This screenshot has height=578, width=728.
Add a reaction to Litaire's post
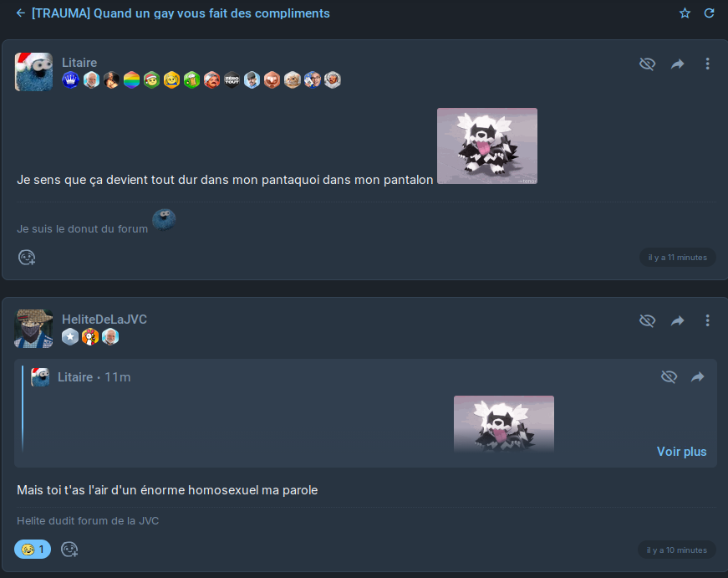[27, 258]
